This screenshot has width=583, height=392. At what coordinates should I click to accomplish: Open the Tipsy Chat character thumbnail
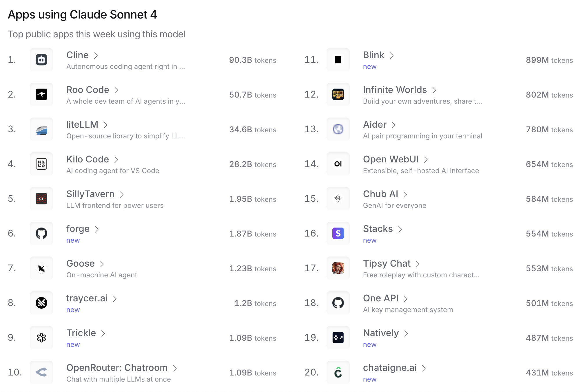(x=338, y=268)
